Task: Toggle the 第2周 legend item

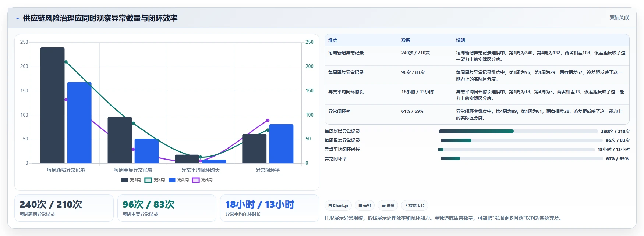Action: click(x=155, y=180)
